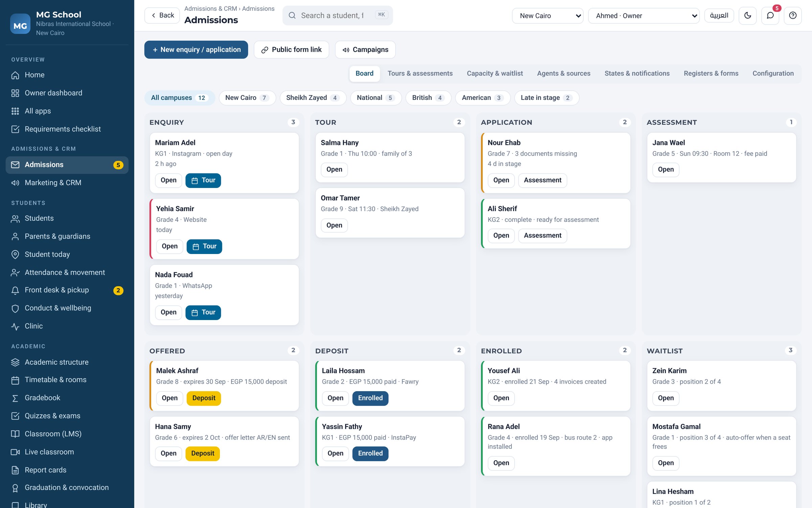Open All apps via the dots icon

click(x=15, y=111)
